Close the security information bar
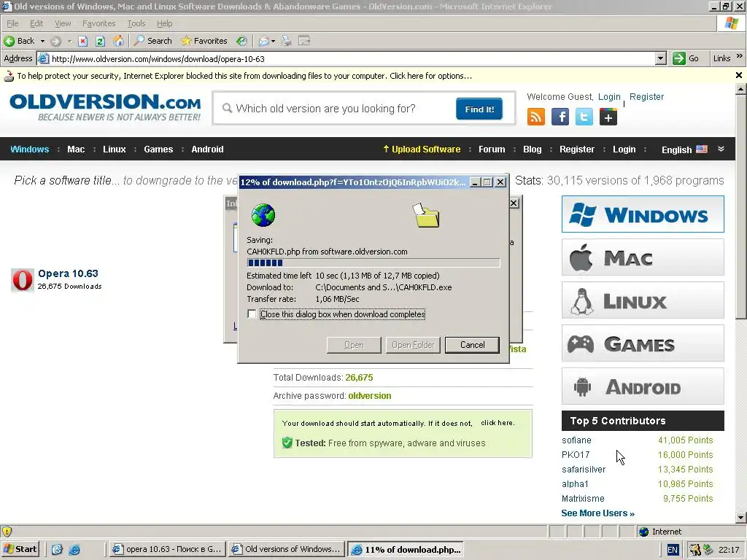 (x=739, y=75)
